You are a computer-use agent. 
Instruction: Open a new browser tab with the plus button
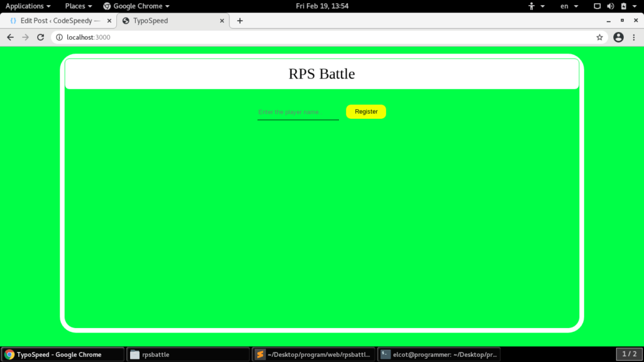click(x=240, y=20)
